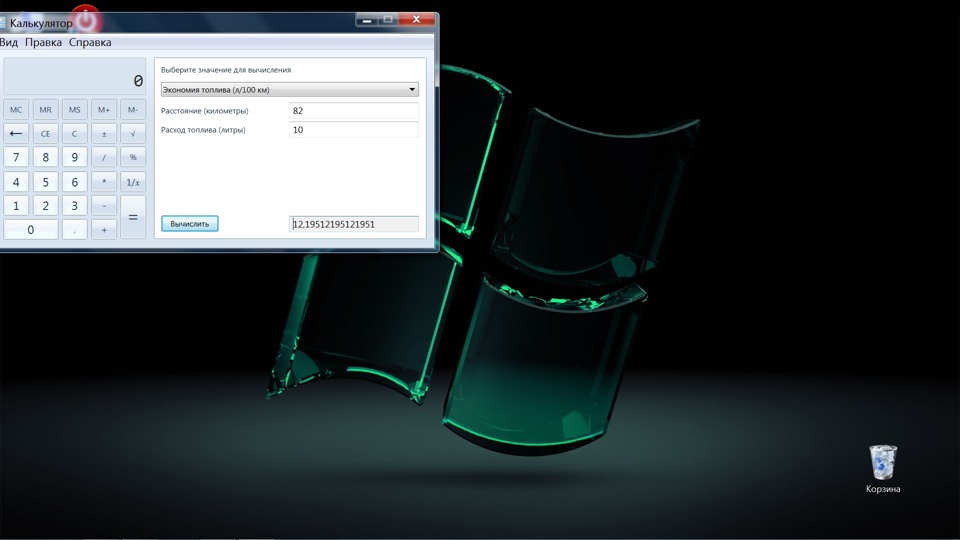Click the digit 3 key
Screen dimensions: 960x540
75,206
